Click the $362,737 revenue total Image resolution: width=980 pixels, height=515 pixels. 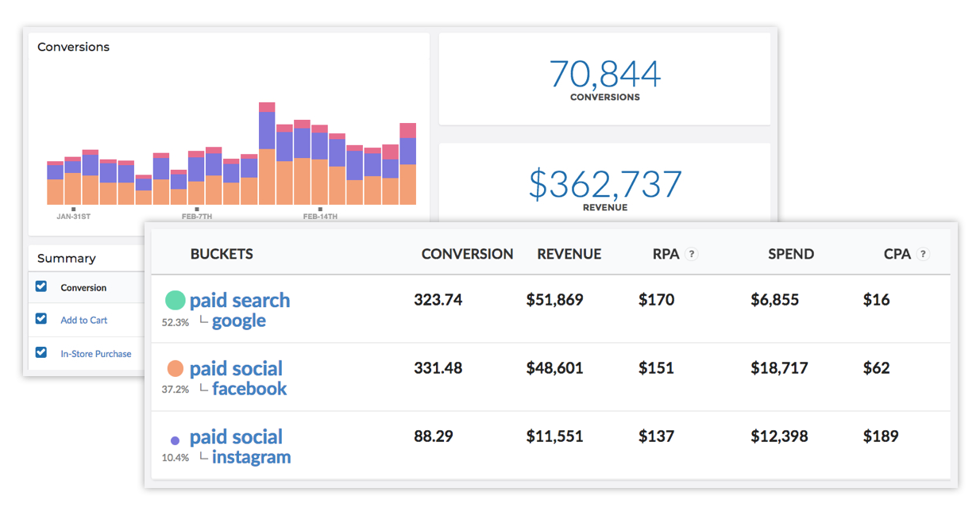pos(605,184)
